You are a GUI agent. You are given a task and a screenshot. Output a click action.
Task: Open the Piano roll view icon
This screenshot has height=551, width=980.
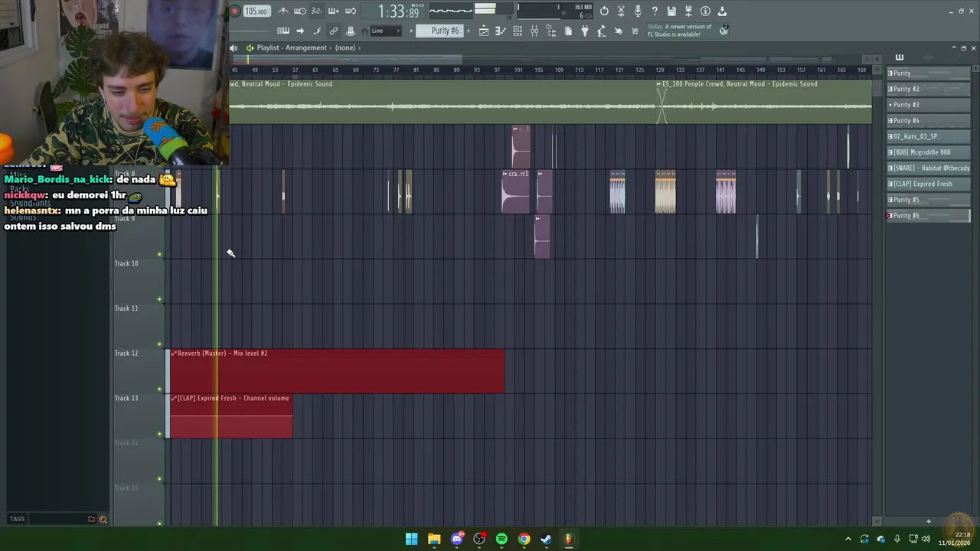pos(501,31)
